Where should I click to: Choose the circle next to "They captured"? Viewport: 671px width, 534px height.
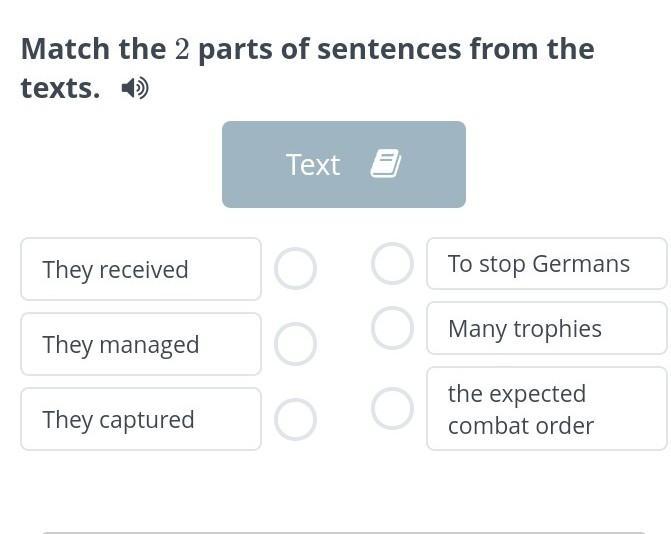pos(296,420)
